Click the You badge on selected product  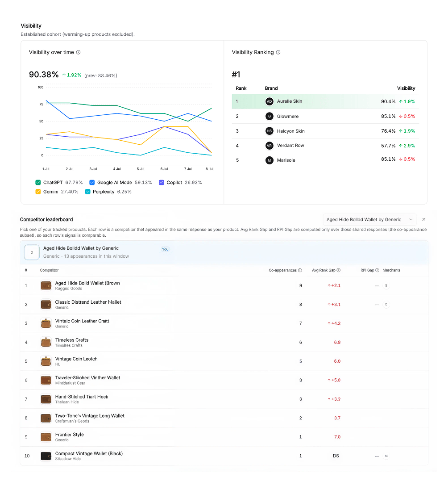click(165, 249)
